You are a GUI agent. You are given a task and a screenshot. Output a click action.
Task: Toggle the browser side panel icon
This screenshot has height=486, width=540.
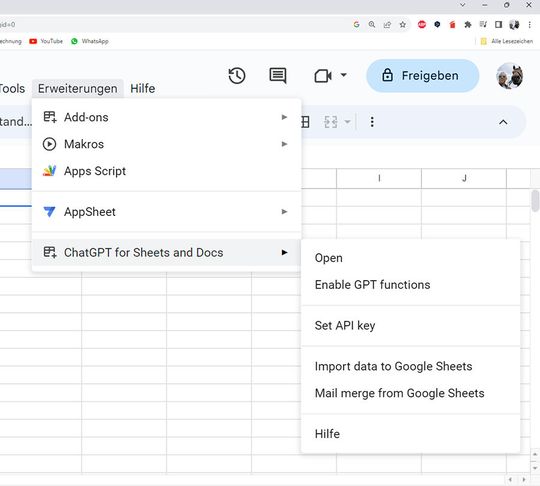(498, 24)
